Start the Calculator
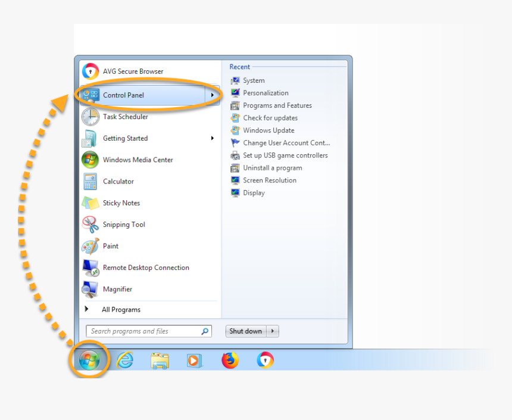512x420 pixels. [118, 181]
